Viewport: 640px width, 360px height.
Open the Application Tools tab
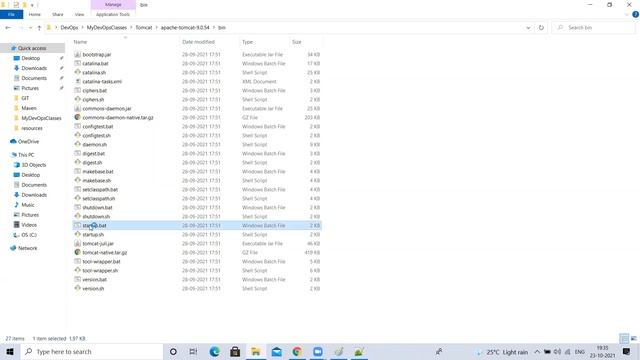coord(113,14)
